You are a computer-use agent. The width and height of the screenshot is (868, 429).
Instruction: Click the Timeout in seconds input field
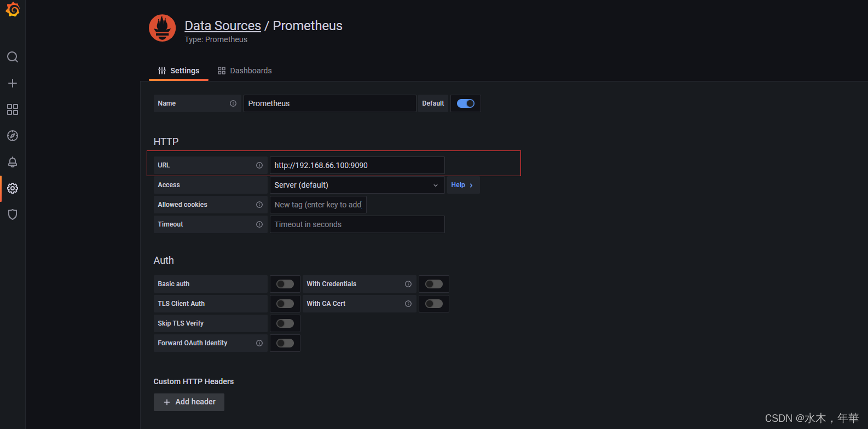click(x=357, y=224)
